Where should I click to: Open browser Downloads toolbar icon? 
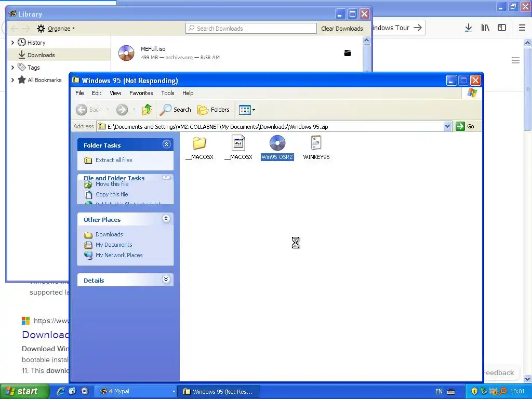click(x=468, y=28)
